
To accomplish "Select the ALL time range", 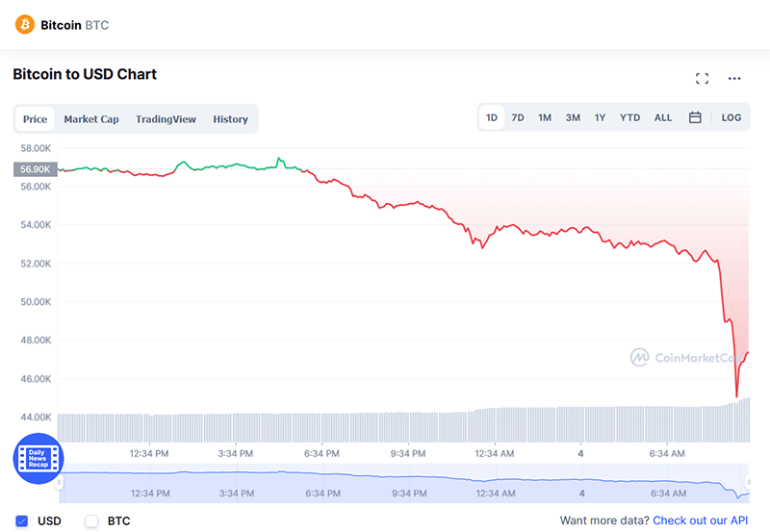I will click(663, 117).
